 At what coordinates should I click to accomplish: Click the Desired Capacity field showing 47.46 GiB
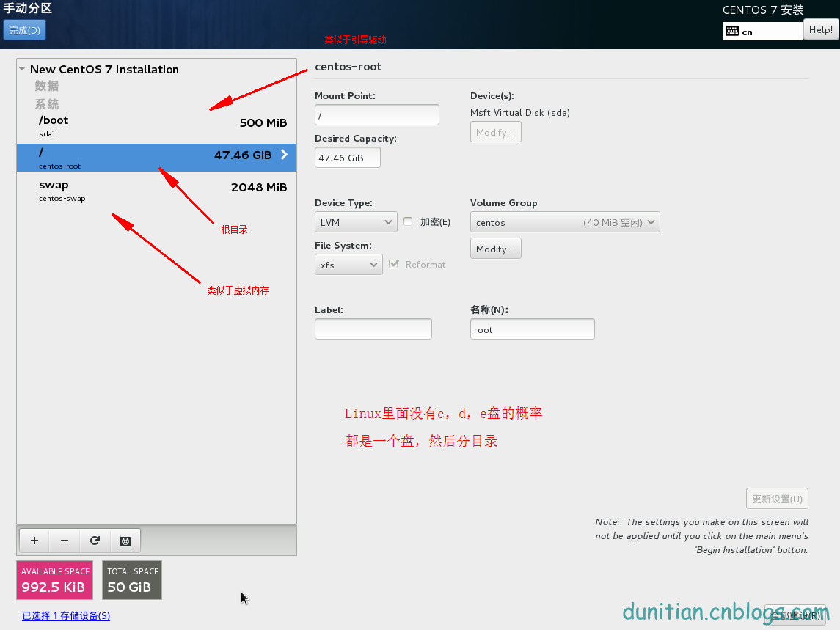tap(348, 158)
